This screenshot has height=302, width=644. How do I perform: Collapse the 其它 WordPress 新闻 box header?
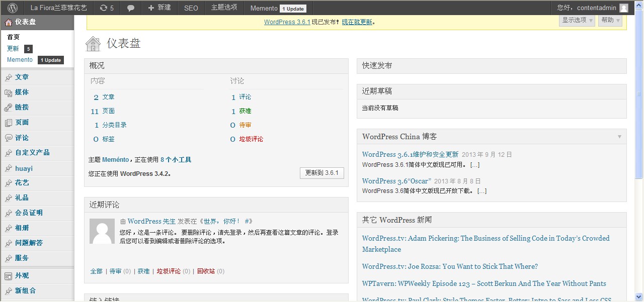[x=492, y=220]
